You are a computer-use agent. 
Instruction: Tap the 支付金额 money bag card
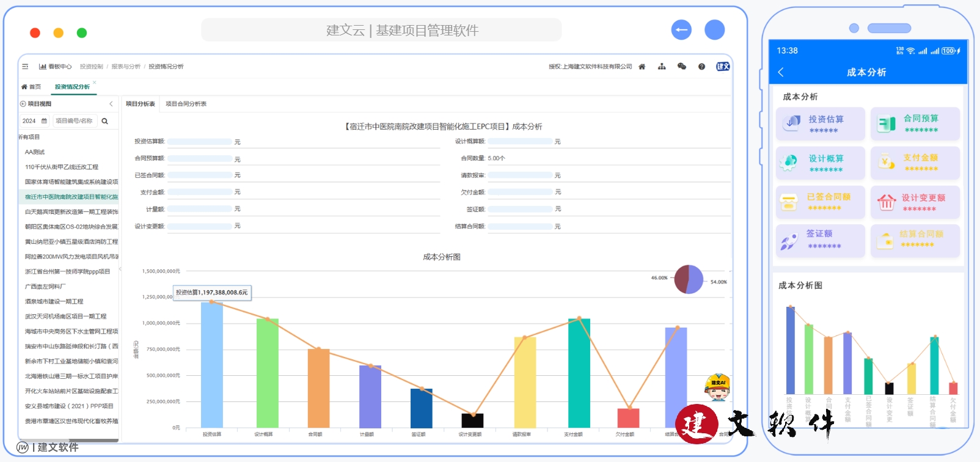click(x=915, y=163)
